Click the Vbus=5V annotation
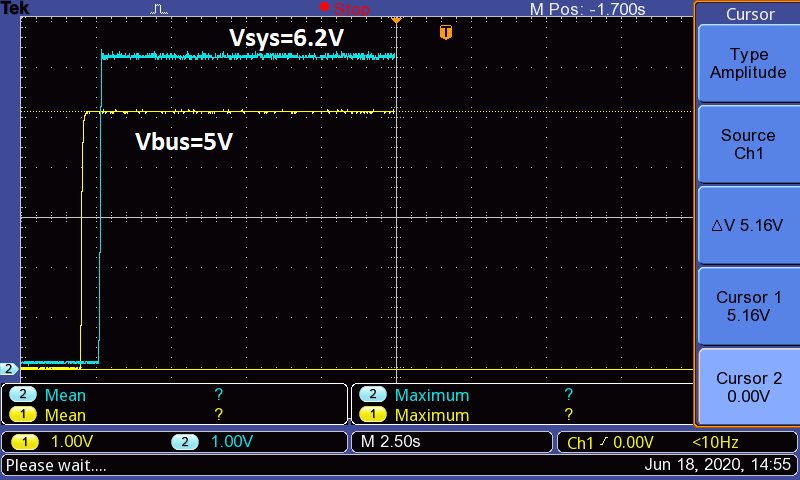Viewport: 800px width, 480px height. pyautogui.click(x=184, y=141)
